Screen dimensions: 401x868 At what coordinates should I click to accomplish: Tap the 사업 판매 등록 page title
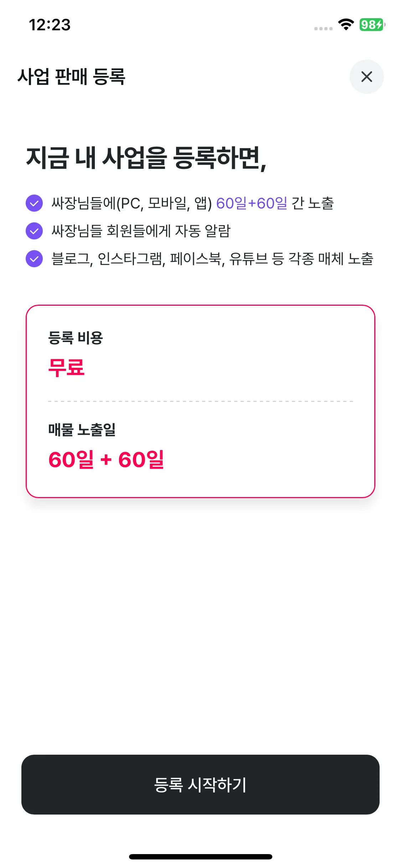tap(71, 77)
